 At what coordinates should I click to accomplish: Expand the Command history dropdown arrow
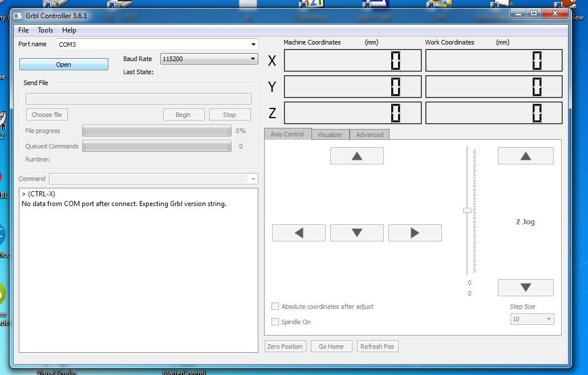pyautogui.click(x=253, y=179)
